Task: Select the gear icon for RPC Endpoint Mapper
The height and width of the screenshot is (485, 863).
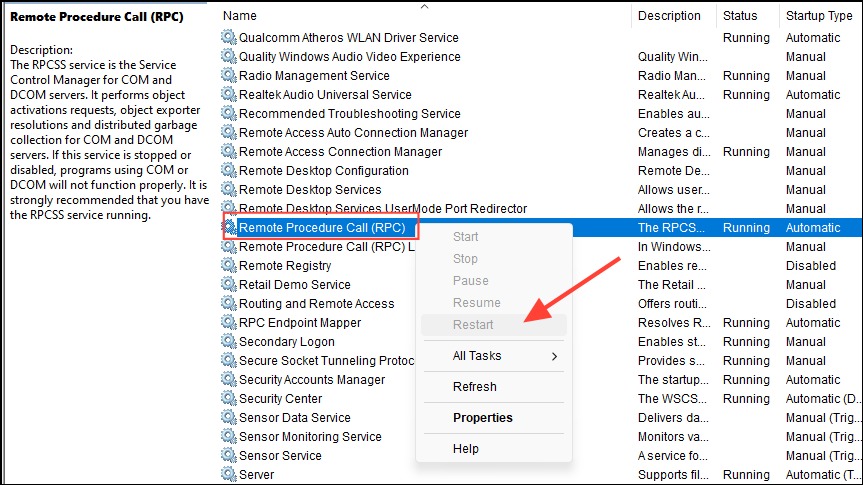Action: (229, 322)
